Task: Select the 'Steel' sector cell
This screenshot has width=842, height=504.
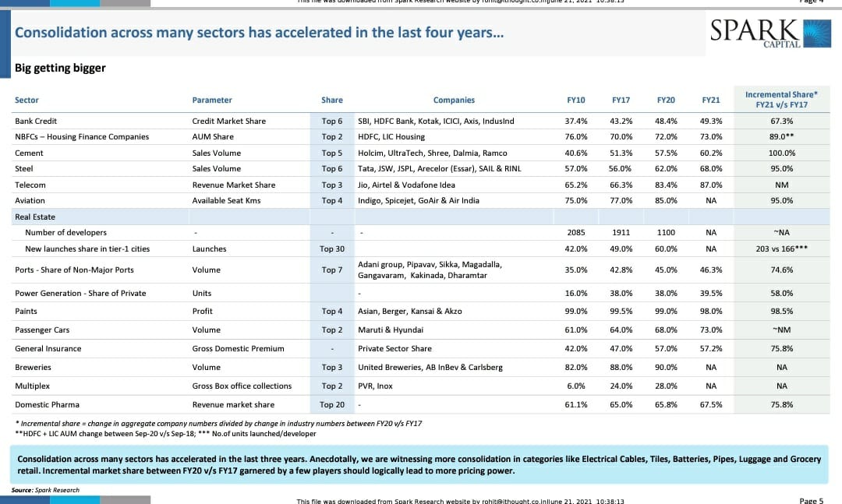Action: click(x=23, y=168)
